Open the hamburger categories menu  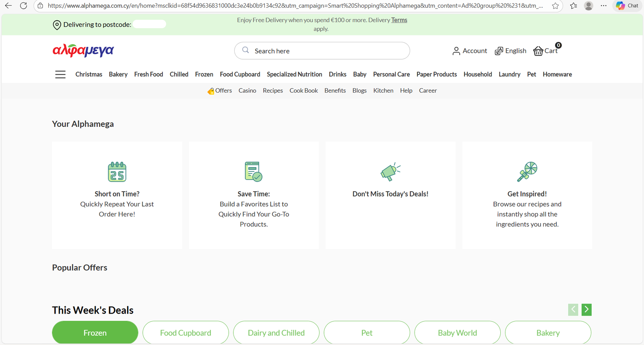(x=60, y=74)
